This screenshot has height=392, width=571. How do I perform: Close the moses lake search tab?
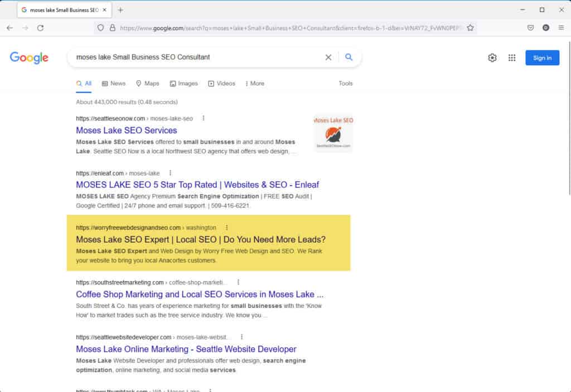click(104, 10)
